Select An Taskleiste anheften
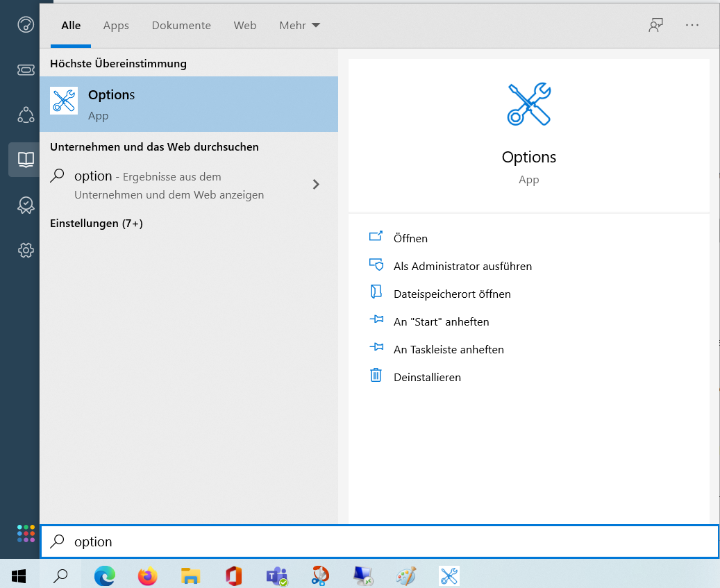This screenshot has width=720, height=588. point(449,349)
